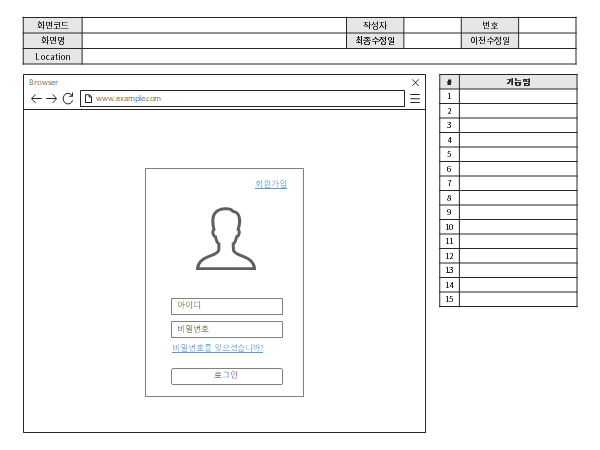The width and height of the screenshot is (600, 450).
Task: Select row number 2 in function table
Action: pyautogui.click(x=508, y=111)
